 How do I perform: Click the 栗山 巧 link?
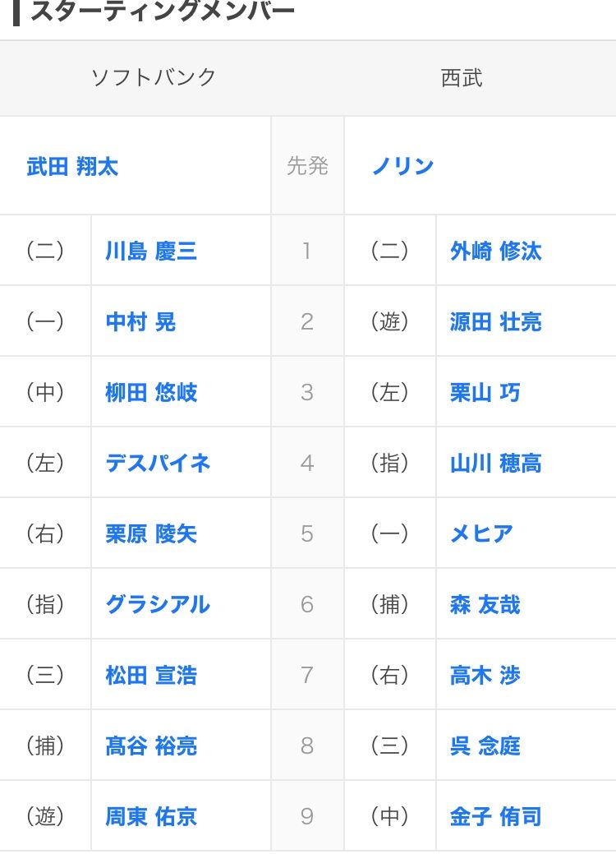485,392
